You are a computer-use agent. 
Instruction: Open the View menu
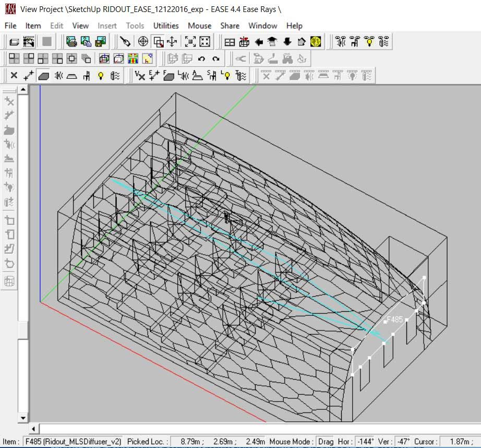(80, 26)
